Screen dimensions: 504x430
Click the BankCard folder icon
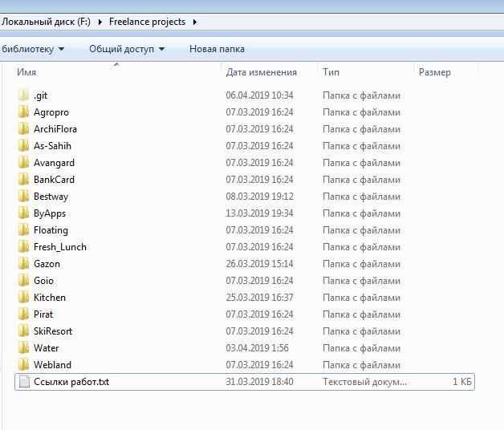[24, 180]
